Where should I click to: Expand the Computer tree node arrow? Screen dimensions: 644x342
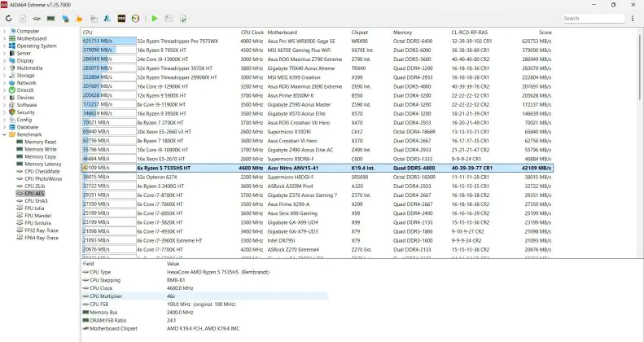tap(4, 31)
